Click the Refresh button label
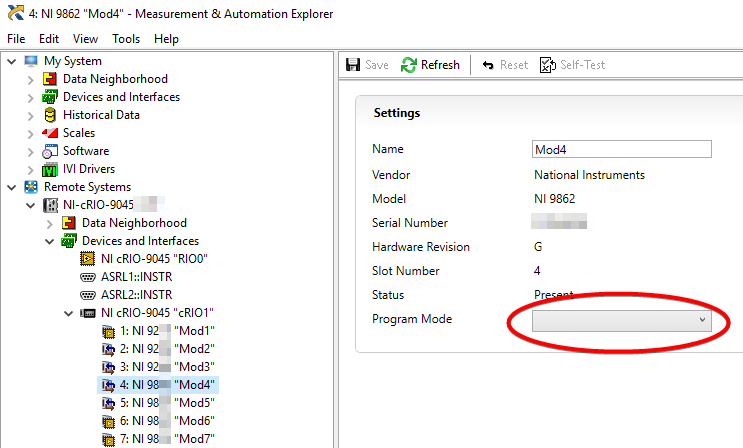Viewport: 743px width, 448px height. coord(440,65)
